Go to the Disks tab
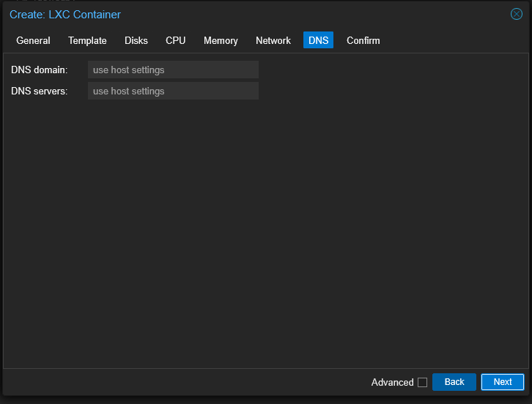The height and width of the screenshot is (404, 532). tap(136, 40)
